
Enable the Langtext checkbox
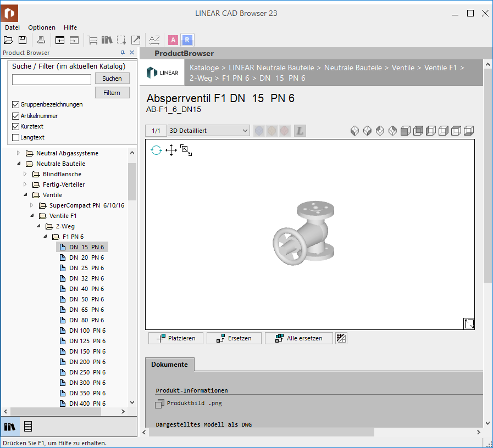tap(15, 137)
